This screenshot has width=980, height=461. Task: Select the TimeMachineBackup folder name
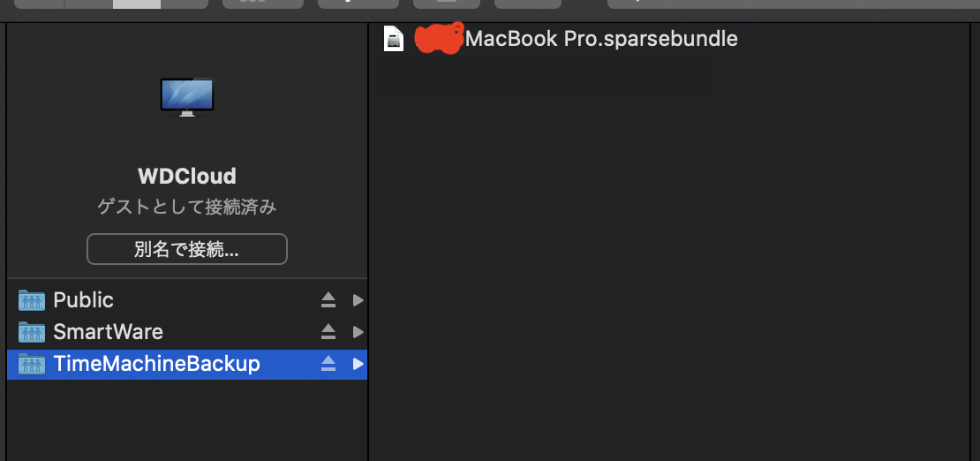pyautogui.click(x=156, y=364)
